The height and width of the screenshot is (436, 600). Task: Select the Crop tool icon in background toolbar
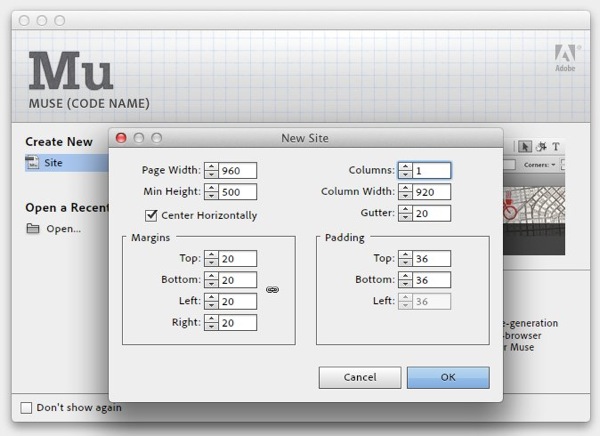click(541, 147)
